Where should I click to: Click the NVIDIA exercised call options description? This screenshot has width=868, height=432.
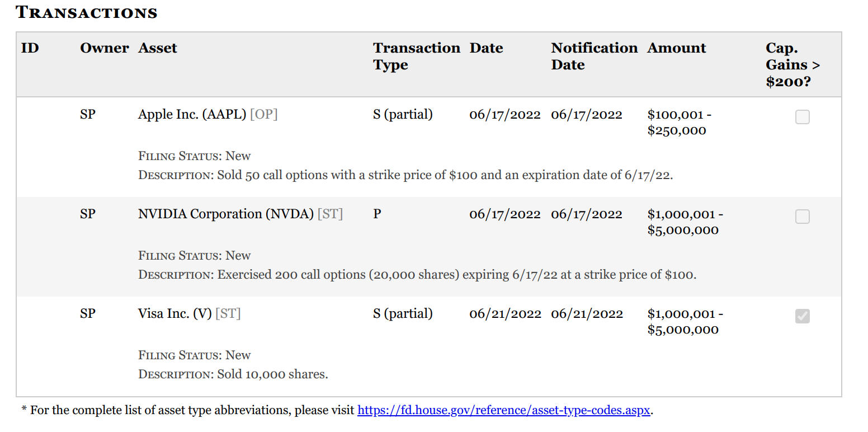coord(457,275)
